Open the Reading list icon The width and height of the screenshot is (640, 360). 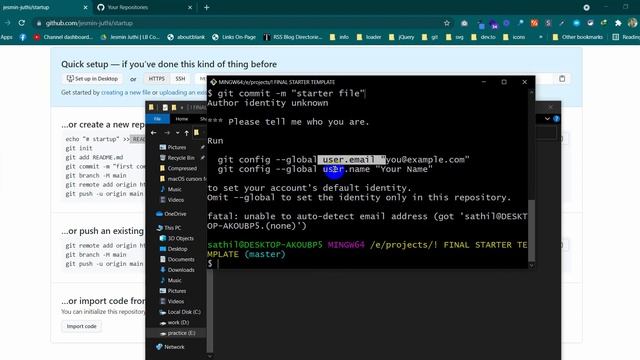click(616, 37)
